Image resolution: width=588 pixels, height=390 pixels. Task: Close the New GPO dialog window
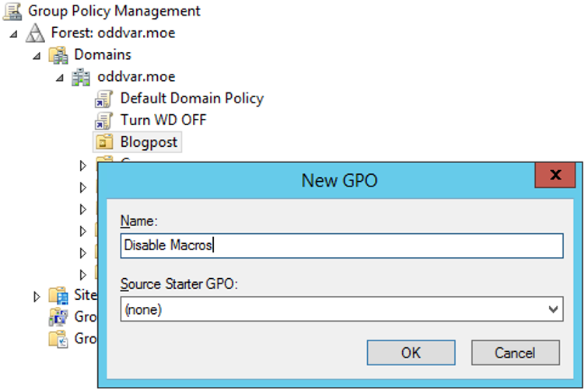pos(555,175)
